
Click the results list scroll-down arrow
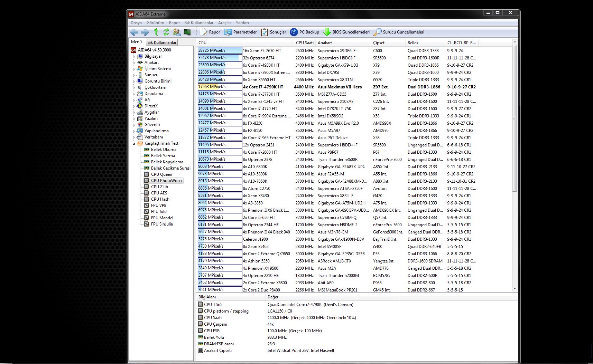[x=515, y=289]
